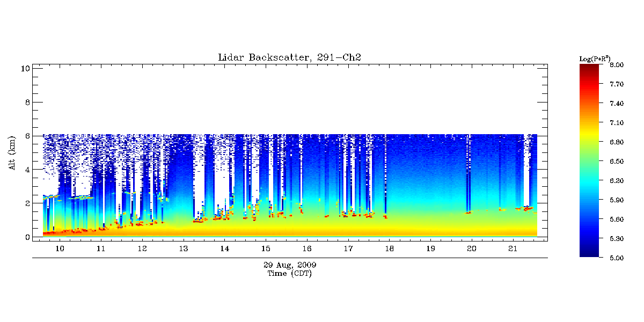Click the time axis label 10

(x=60, y=249)
